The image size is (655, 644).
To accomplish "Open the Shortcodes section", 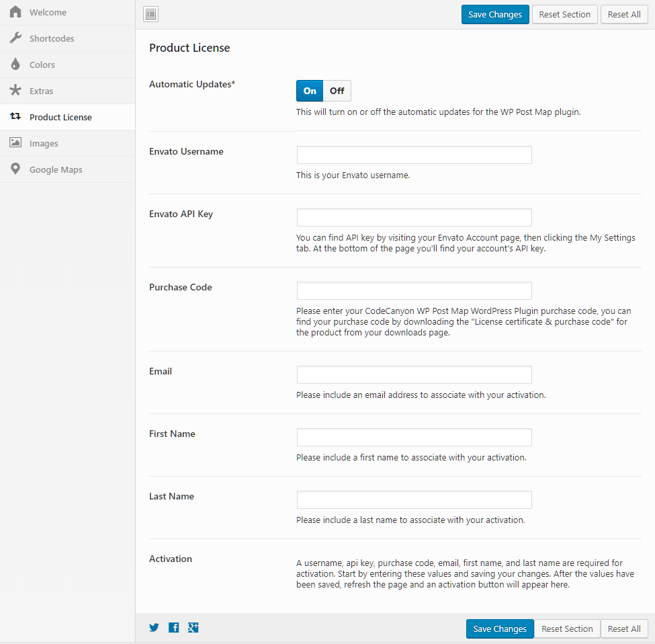I will (x=68, y=38).
